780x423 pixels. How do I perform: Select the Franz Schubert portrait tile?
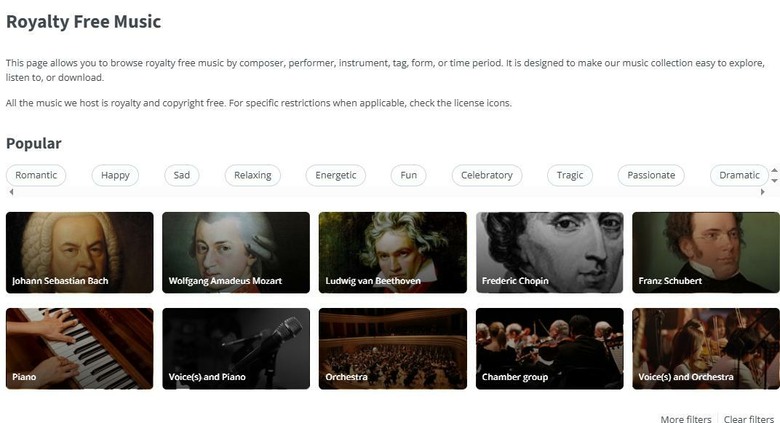click(x=706, y=252)
